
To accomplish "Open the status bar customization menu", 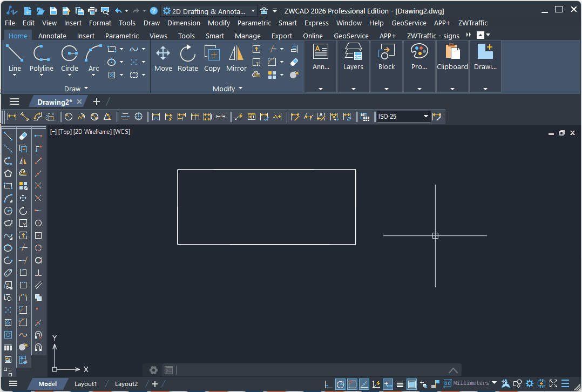I will [x=565, y=383].
